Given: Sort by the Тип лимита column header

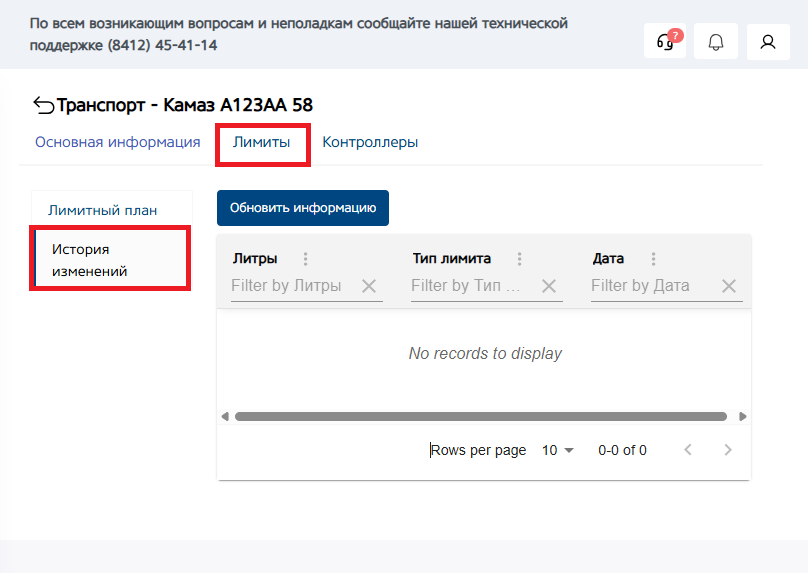Looking at the screenshot, I should tap(451, 259).
